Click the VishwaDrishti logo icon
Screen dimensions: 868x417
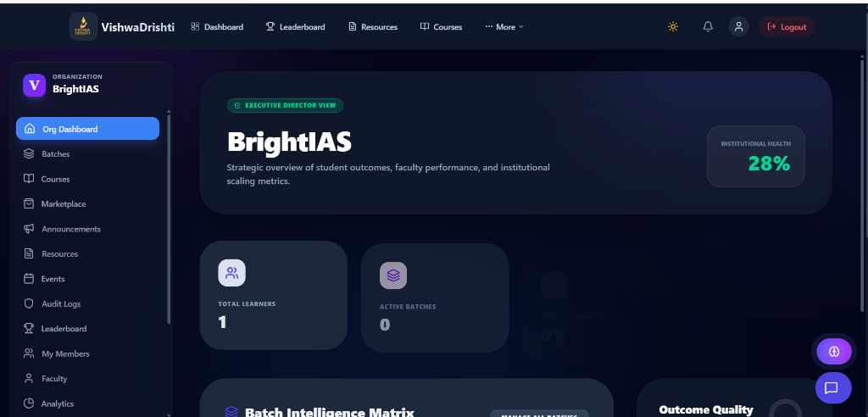[x=83, y=26]
